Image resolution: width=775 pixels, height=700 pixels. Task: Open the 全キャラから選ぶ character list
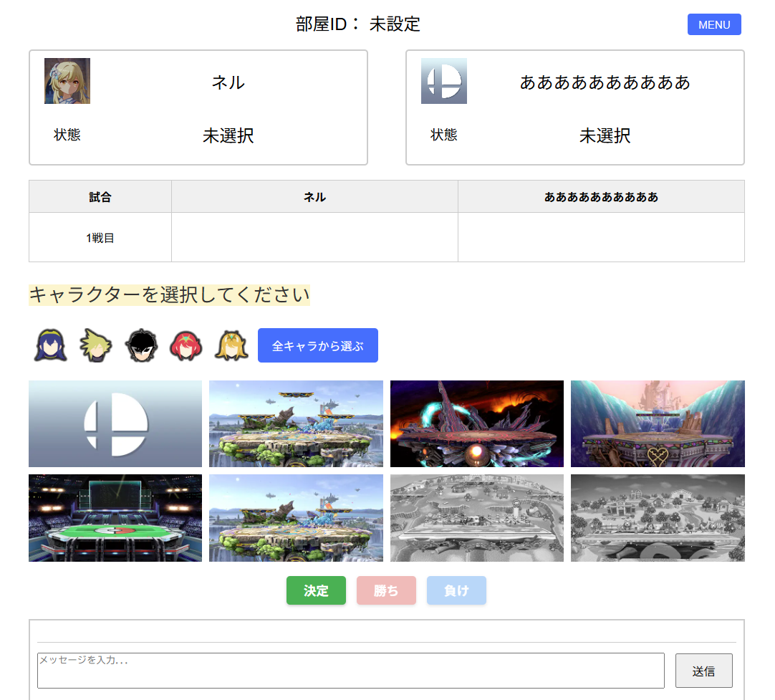click(x=318, y=345)
